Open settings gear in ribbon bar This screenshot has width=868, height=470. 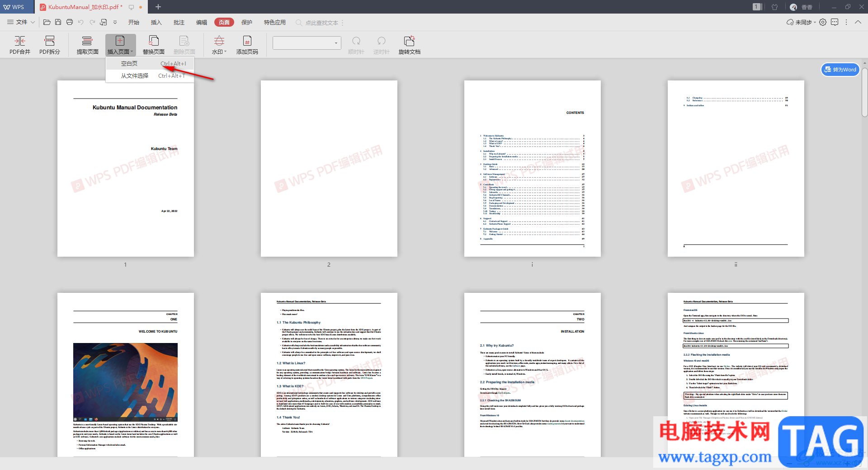[823, 22]
